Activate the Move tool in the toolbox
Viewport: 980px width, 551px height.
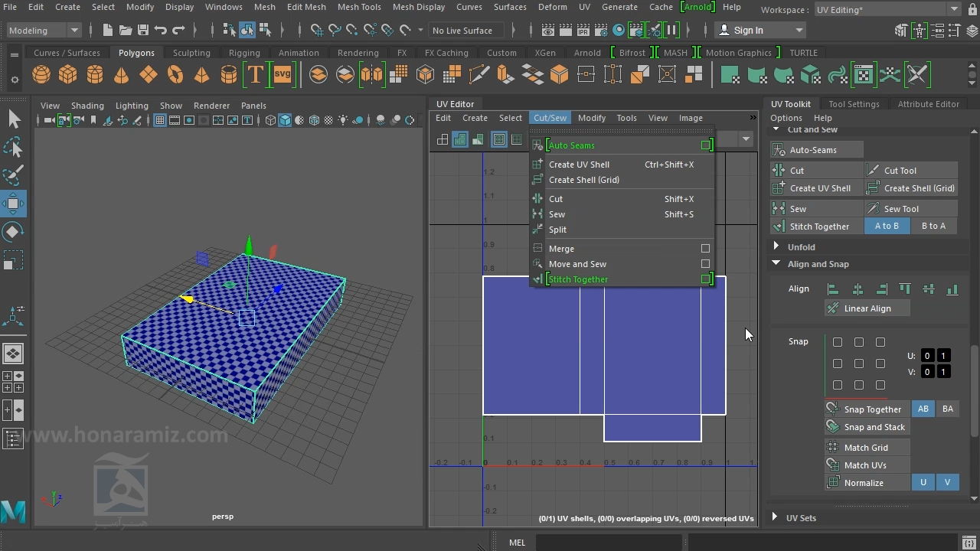[x=14, y=204]
